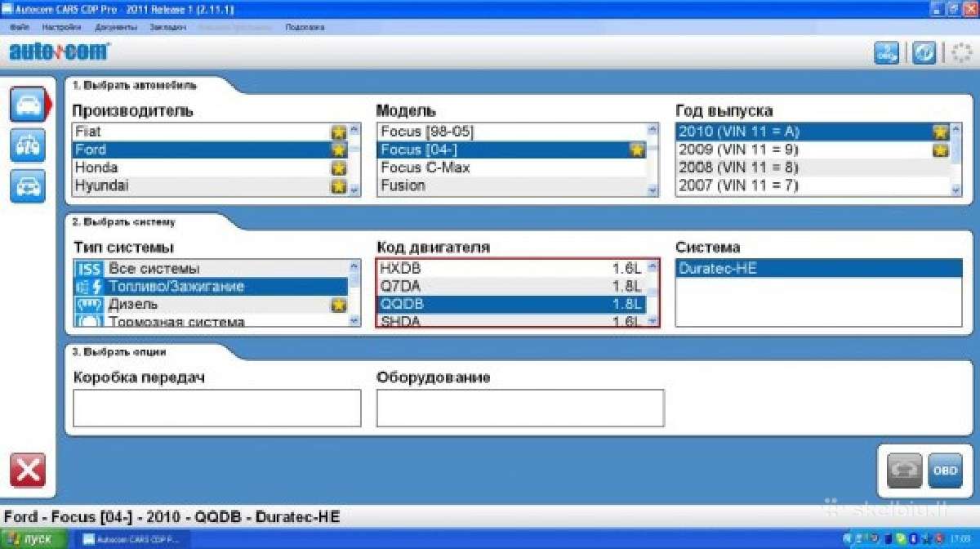Screen dimensions: 980x549
Task: Select Focus [04-] model
Action: [512, 150]
